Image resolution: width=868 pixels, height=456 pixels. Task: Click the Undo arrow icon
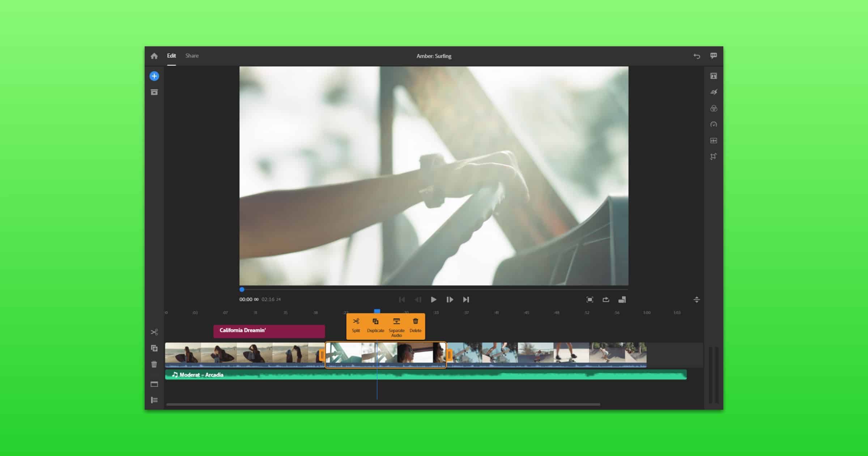pyautogui.click(x=697, y=56)
